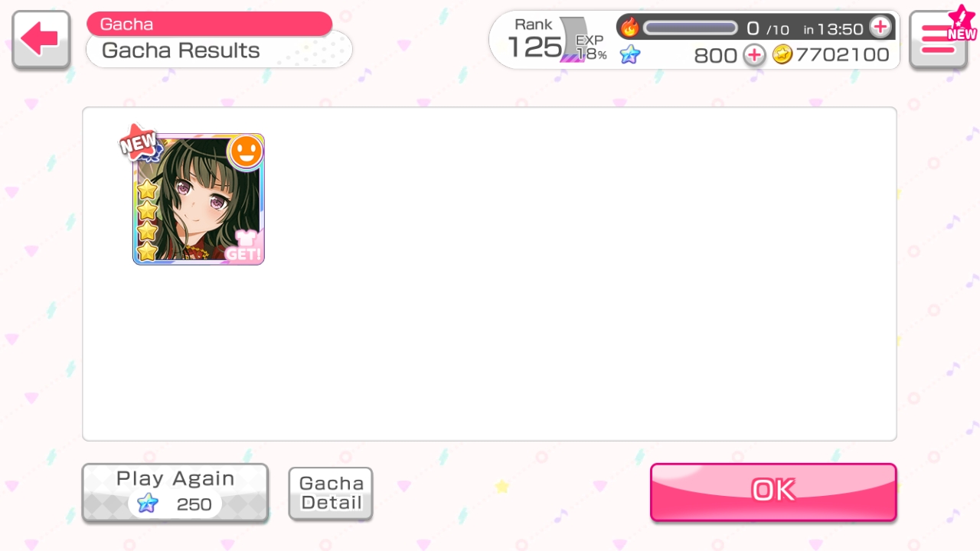
Task: Tap the pink back arrow button
Action: (x=41, y=38)
